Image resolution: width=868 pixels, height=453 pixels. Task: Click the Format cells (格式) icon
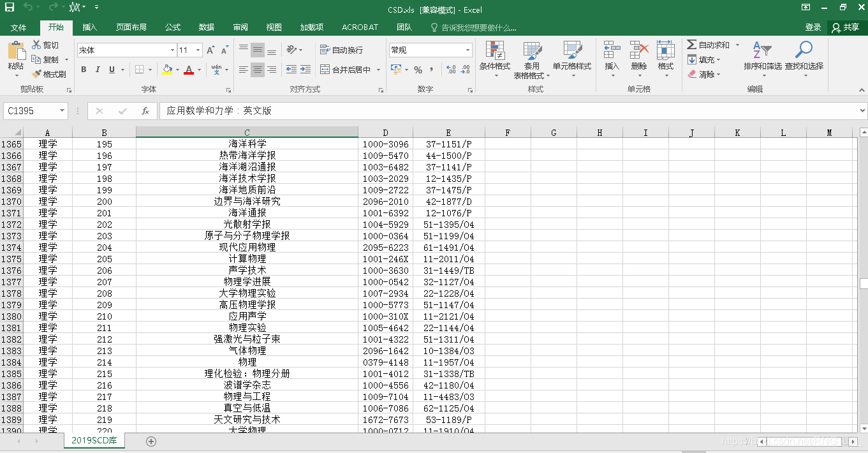click(x=666, y=50)
